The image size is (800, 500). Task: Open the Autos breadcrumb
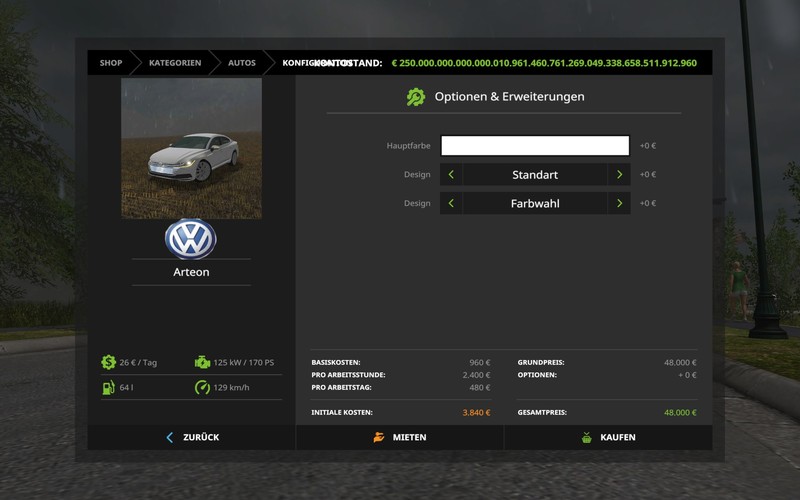pyautogui.click(x=241, y=63)
